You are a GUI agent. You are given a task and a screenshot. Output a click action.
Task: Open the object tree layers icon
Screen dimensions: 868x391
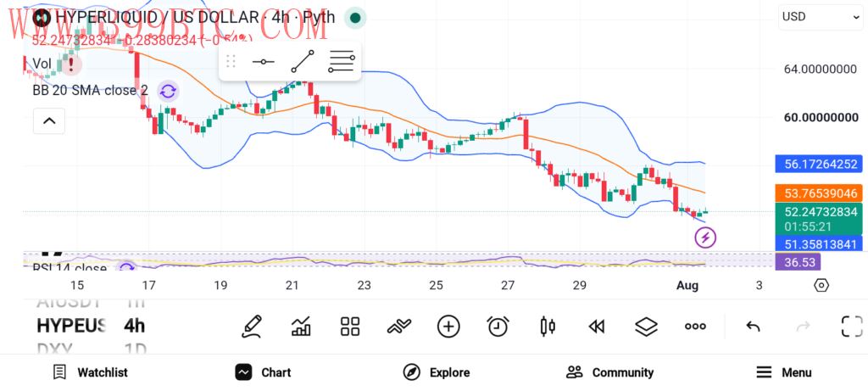point(645,327)
